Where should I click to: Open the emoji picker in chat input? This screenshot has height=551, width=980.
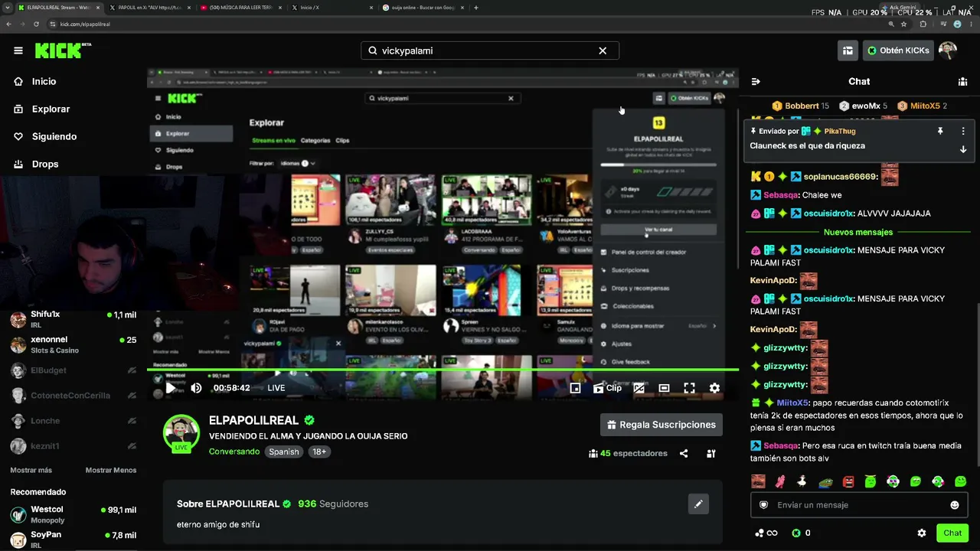click(x=955, y=505)
